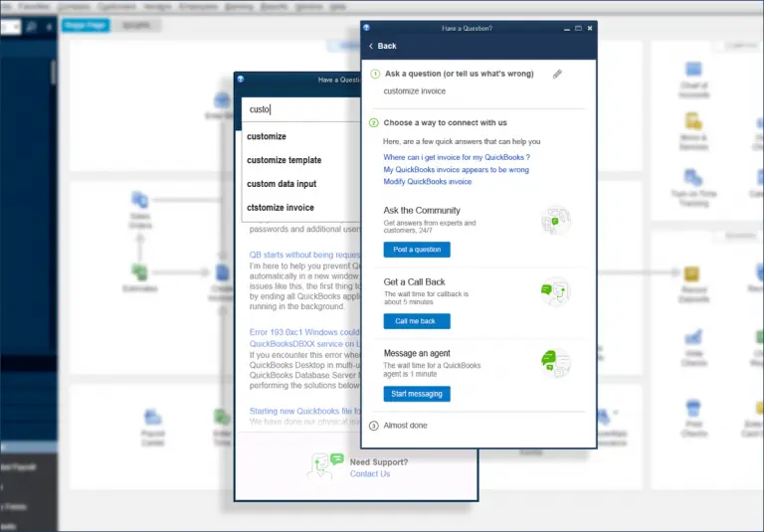Select the highlighted Home Page tab
The height and width of the screenshot is (532, 764).
click(86, 25)
